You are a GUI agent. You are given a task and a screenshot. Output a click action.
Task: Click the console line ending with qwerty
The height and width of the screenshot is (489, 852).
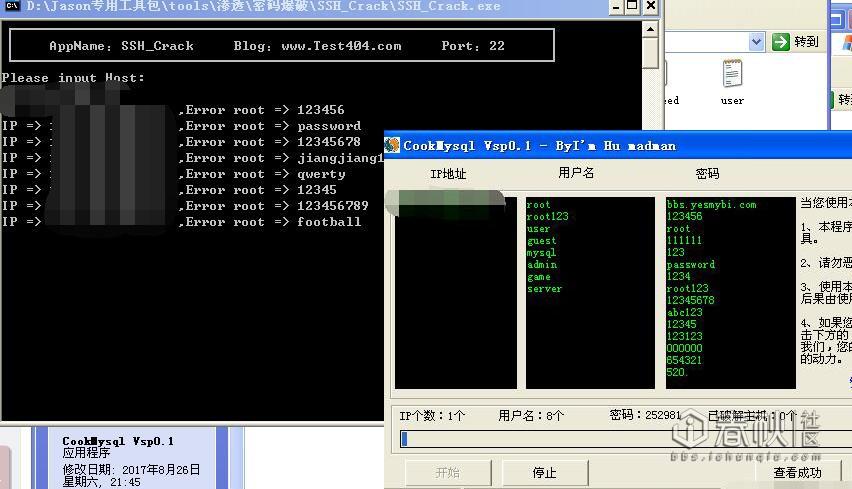pos(174,174)
